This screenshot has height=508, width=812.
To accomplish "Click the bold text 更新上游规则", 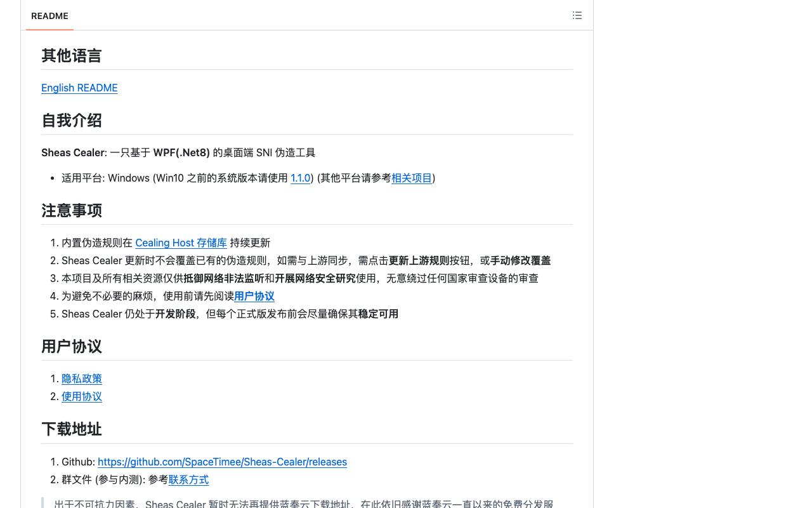I will (419, 260).
